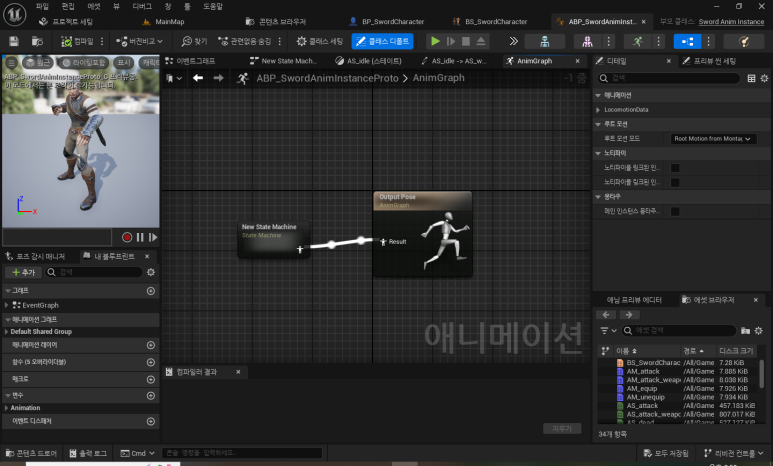Click the 컴파일 compile button
This screenshot has height=466, width=773.
click(77, 41)
